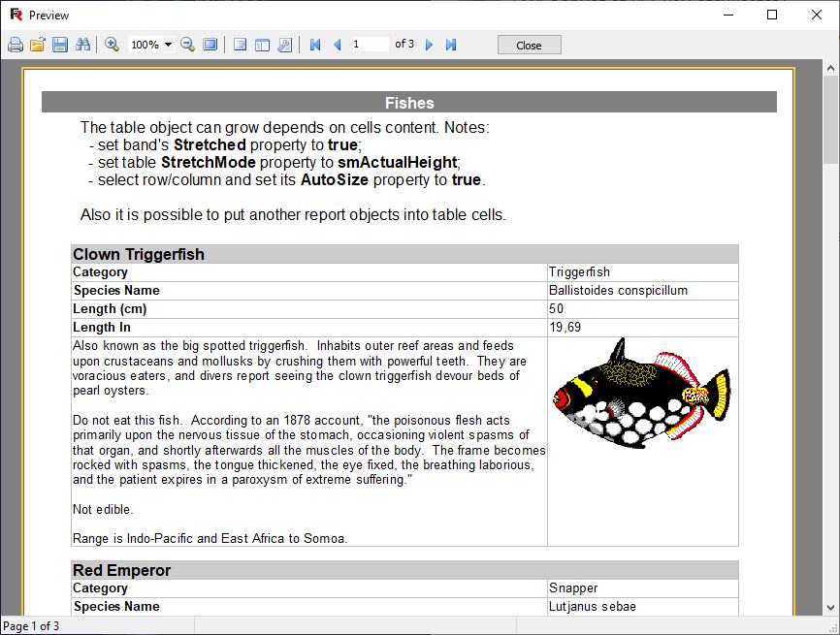Go to previous page arrow
Screen dimensions: 840x635
[337, 45]
